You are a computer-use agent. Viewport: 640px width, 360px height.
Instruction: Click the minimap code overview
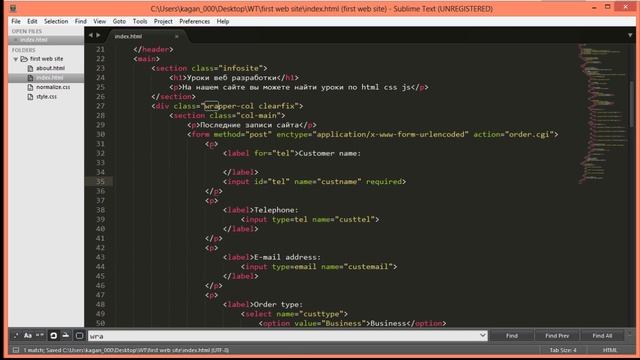coord(602,113)
